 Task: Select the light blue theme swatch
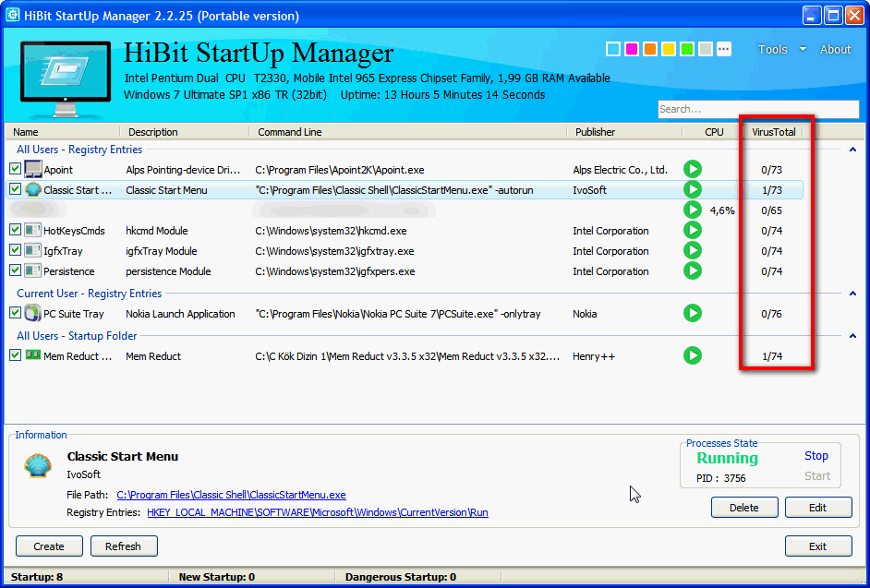pos(613,49)
